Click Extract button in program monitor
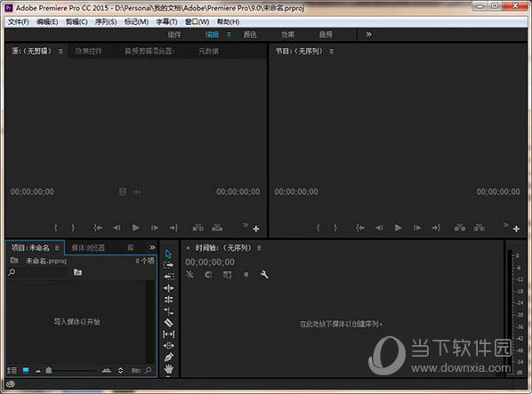 click(480, 228)
